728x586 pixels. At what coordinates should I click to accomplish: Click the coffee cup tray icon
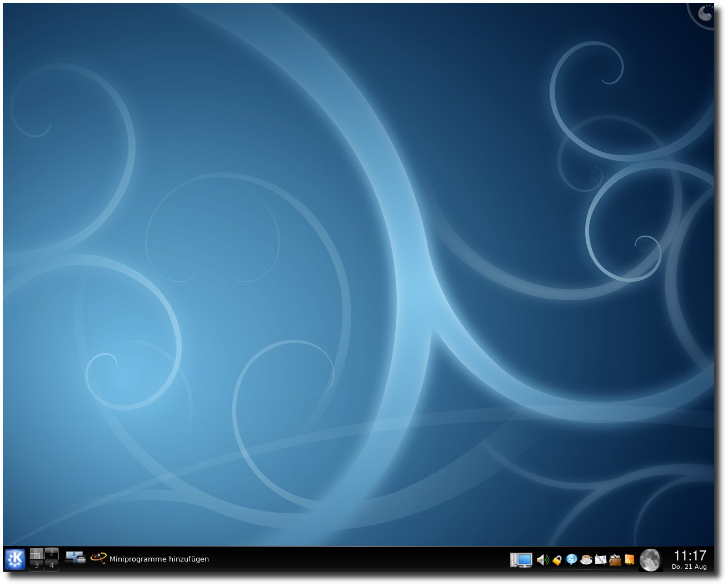[586, 560]
